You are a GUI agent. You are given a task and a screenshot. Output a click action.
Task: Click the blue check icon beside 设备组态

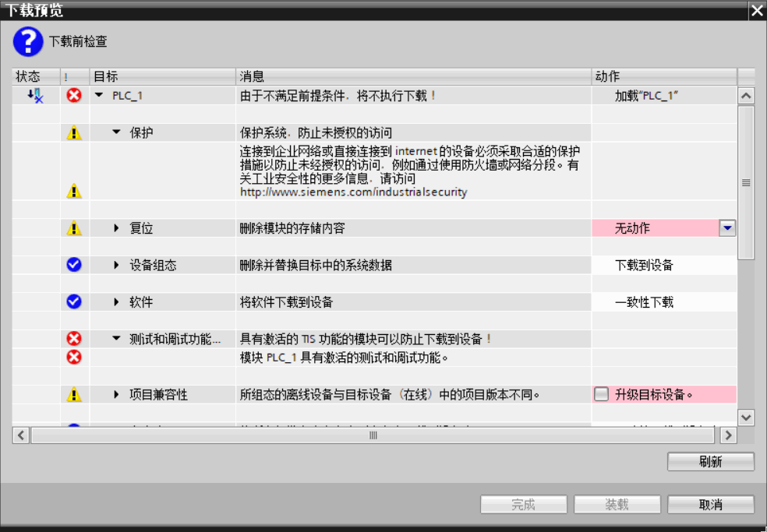point(74,264)
